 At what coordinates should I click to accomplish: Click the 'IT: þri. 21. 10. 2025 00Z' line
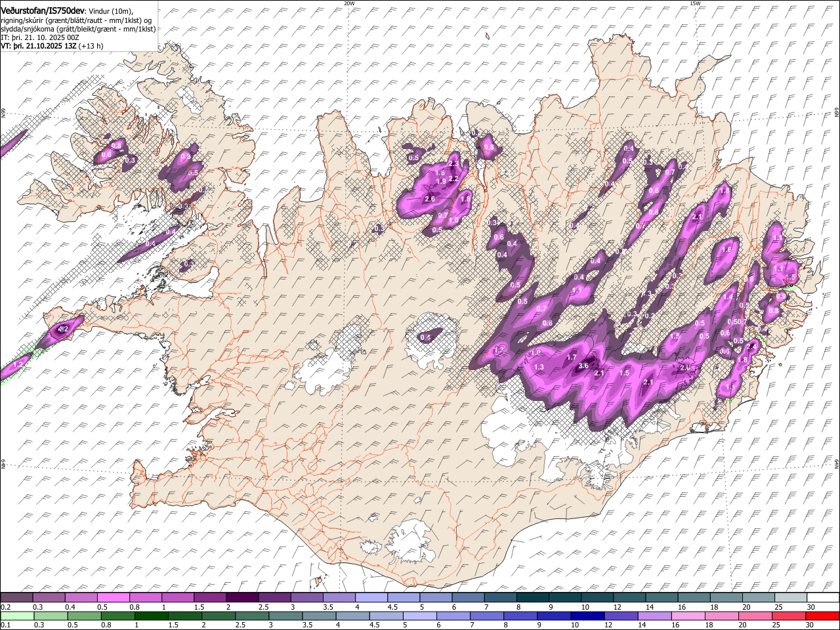point(40,37)
